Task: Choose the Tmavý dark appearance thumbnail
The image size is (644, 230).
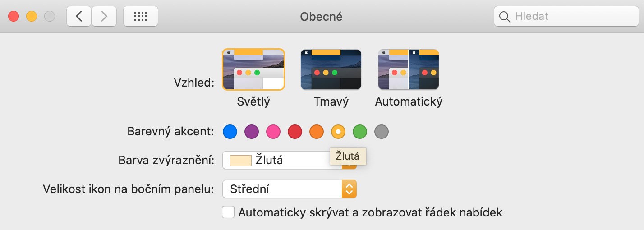Action: point(331,69)
